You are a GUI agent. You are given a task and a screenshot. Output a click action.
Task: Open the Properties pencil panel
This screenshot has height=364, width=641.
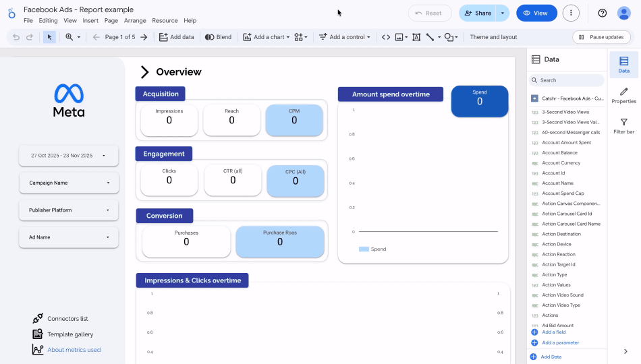(624, 96)
